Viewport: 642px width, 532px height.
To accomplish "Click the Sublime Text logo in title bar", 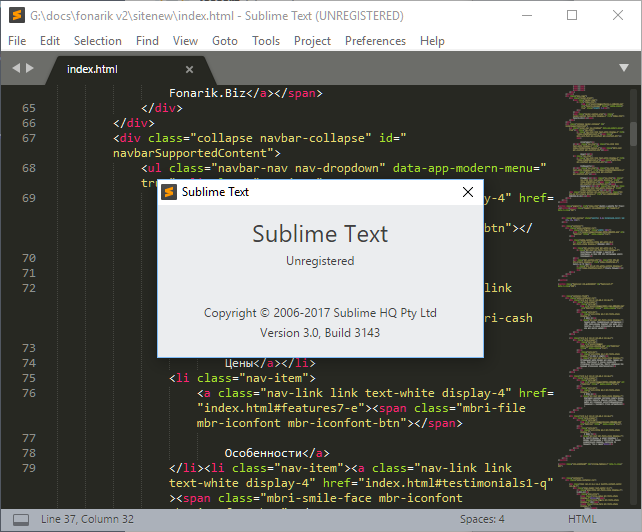I will [17, 16].
